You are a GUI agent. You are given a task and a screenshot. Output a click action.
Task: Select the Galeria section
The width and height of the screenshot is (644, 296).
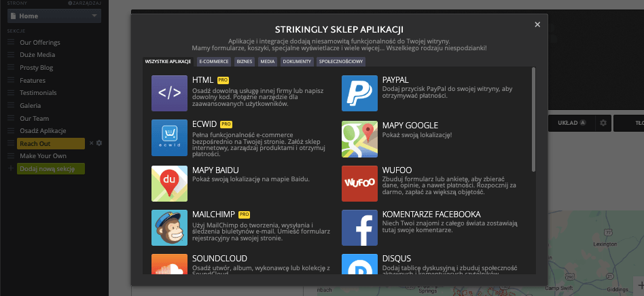31,105
